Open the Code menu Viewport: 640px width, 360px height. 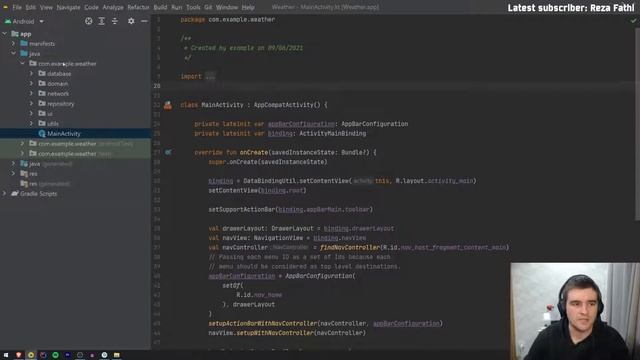point(91,7)
